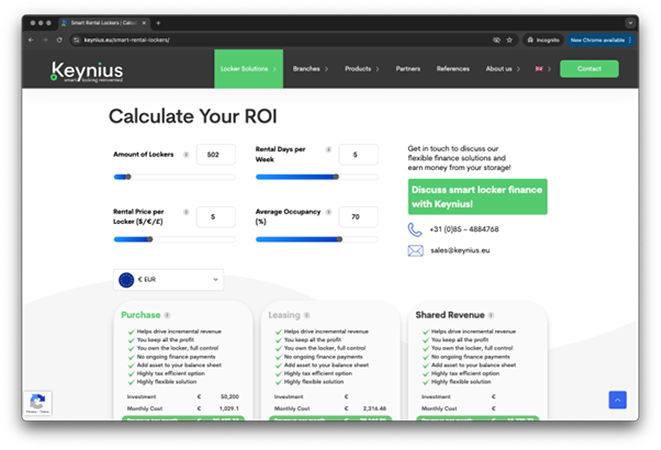Close the Smart Rental Lockers tab
The width and height of the screenshot is (661, 450).
coord(144,23)
